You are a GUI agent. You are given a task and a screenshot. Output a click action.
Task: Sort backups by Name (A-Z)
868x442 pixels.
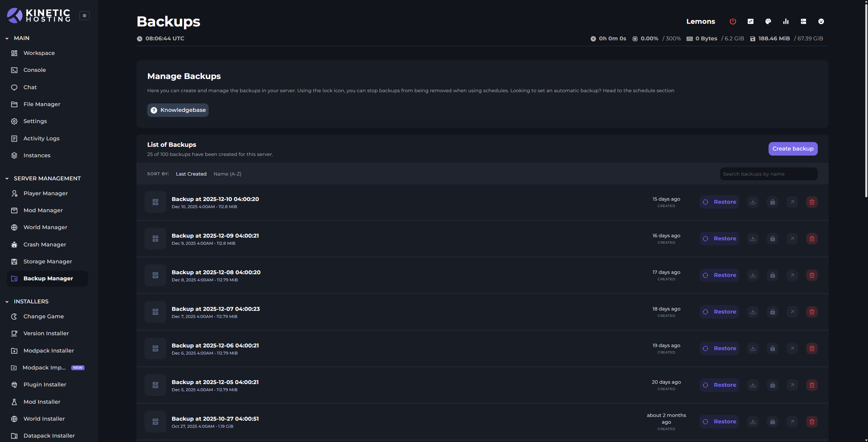point(227,174)
